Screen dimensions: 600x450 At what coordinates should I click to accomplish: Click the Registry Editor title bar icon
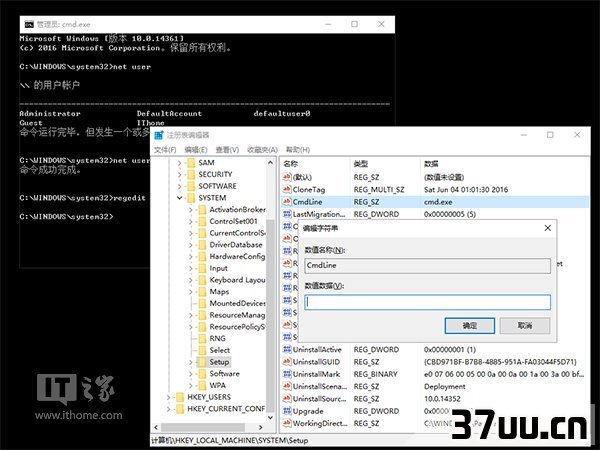click(x=159, y=135)
